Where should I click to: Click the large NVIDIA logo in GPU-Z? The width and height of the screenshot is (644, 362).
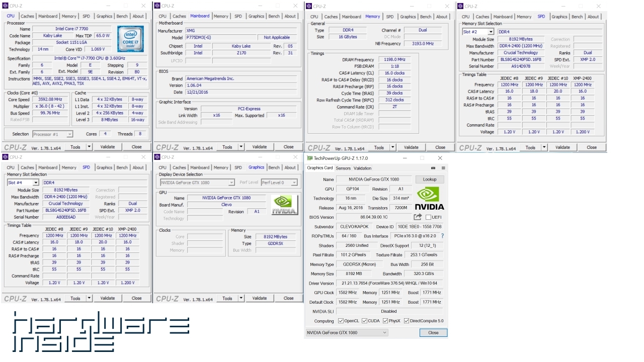point(429,198)
